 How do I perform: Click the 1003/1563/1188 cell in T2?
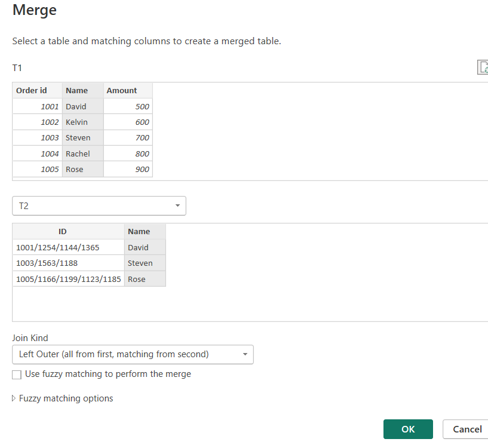coord(69,263)
